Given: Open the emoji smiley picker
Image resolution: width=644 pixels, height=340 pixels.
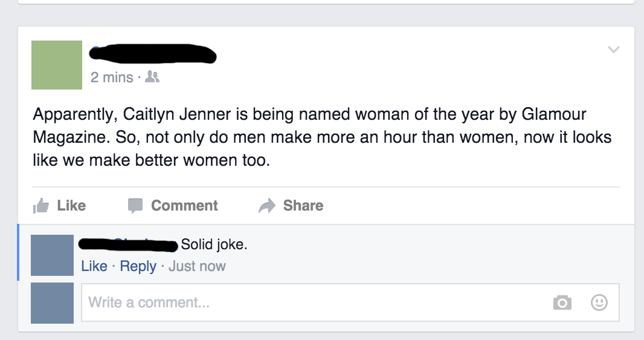Looking at the screenshot, I should 599,302.
